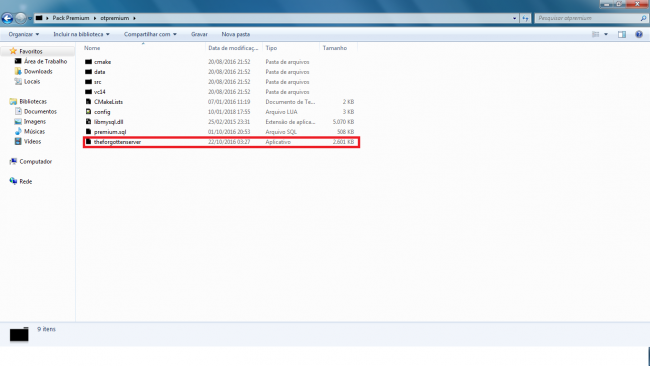Click the config file icon
Screen dimensions: 650x366
(88, 111)
